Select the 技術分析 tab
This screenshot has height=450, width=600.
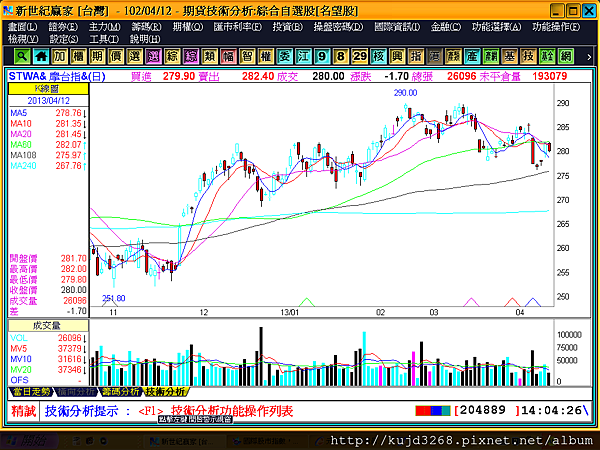[x=165, y=391]
